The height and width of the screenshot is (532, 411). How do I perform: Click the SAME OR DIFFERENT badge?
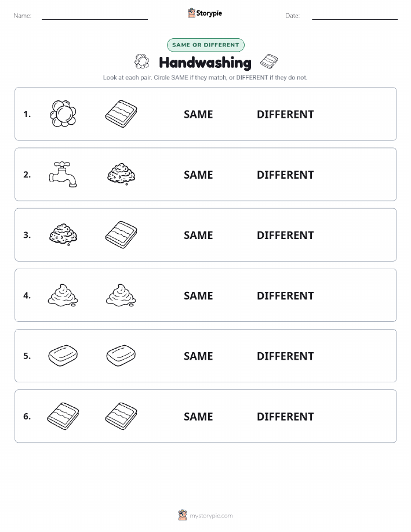pyautogui.click(x=205, y=45)
